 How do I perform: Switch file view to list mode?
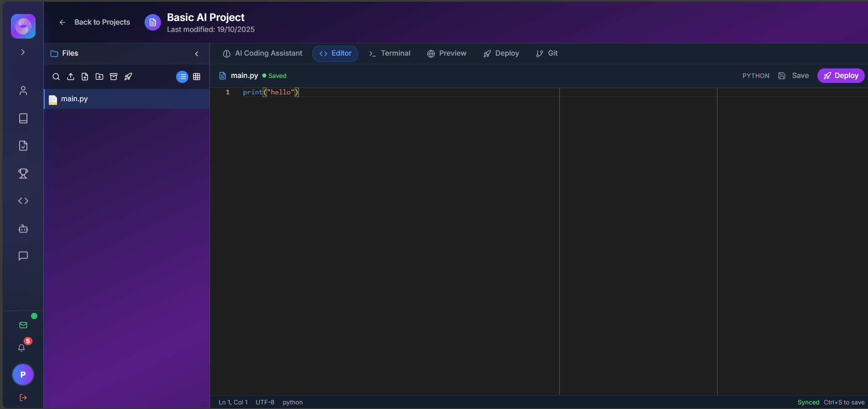(182, 77)
